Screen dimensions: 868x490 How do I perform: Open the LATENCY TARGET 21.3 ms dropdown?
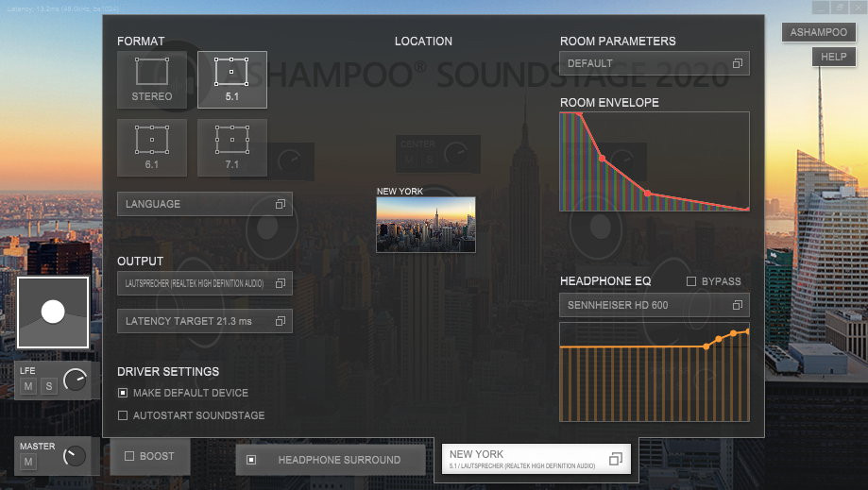tap(205, 321)
